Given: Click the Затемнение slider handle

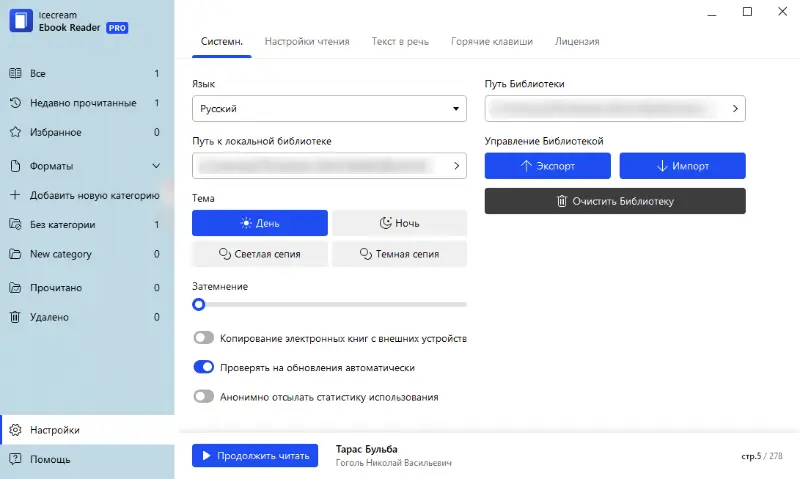Looking at the screenshot, I should pyautogui.click(x=198, y=305).
